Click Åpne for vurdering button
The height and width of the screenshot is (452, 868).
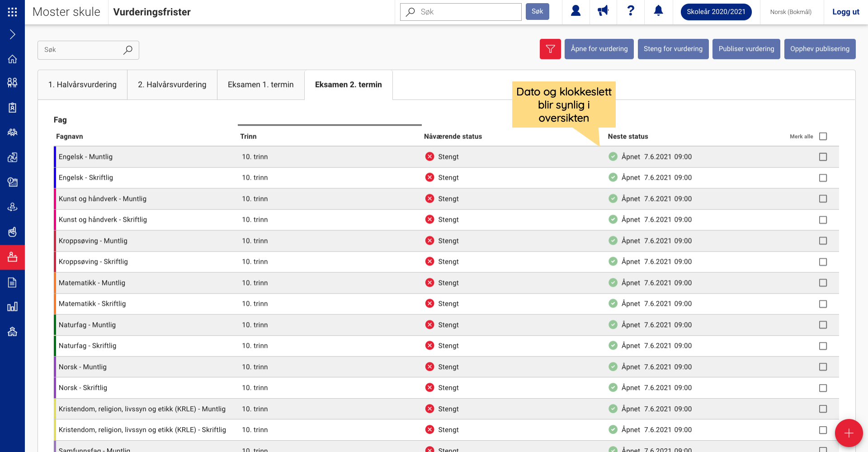[599, 49]
